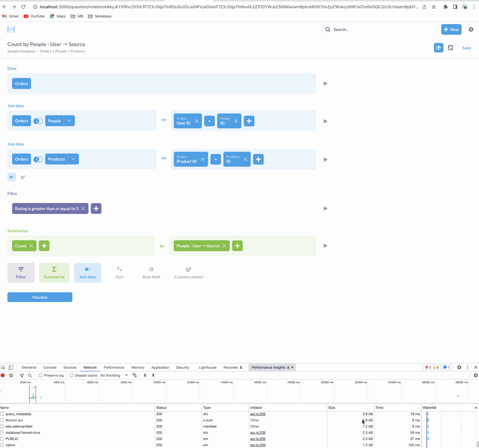
Task: Expand the People join columns dropdown
Action: 69,121
